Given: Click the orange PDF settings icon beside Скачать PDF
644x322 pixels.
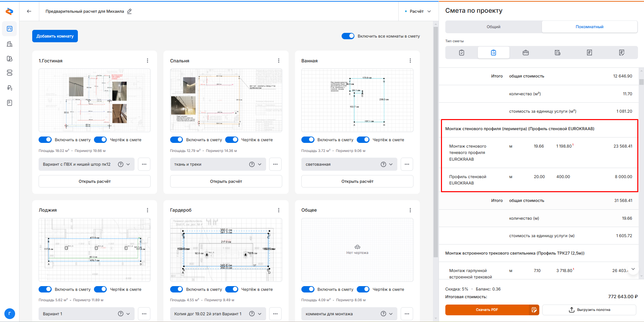Looking at the screenshot, I should [534, 310].
